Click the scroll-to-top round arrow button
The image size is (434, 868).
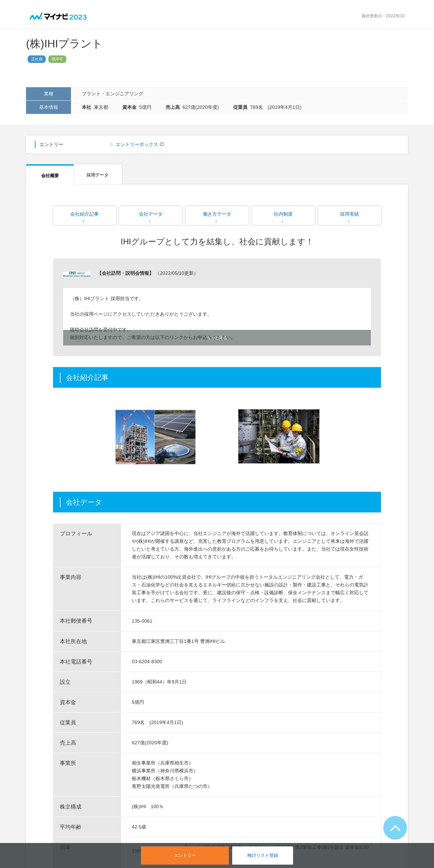395,828
